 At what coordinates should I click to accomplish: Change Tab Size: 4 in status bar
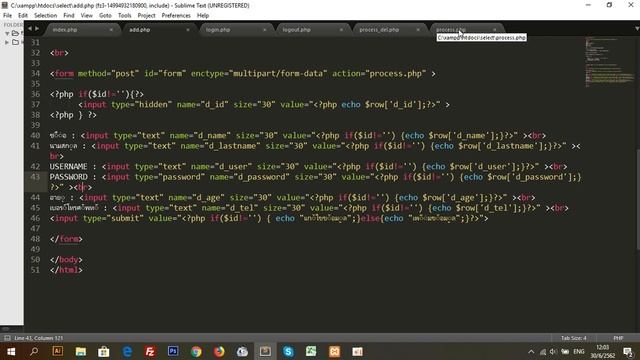pos(573,338)
